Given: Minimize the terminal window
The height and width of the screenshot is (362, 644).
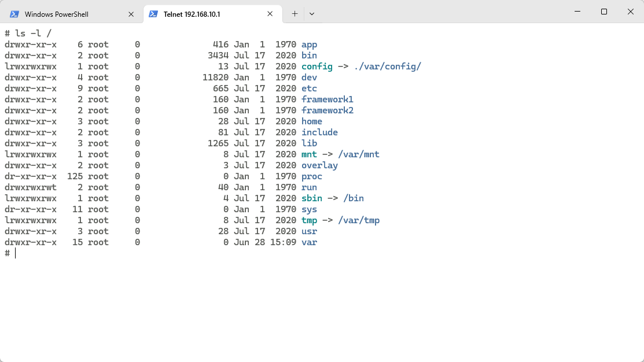Looking at the screenshot, I should click(x=577, y=12).
